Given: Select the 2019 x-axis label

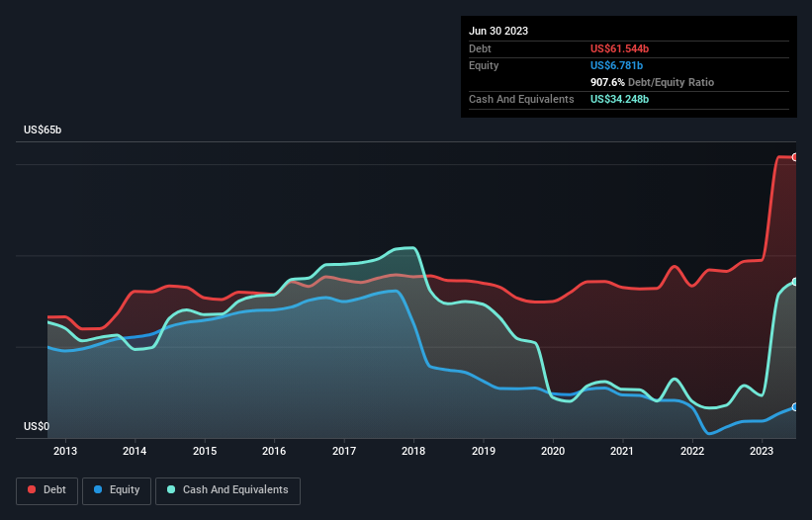Looking at the screenshot, I should (x=484, y=451).
